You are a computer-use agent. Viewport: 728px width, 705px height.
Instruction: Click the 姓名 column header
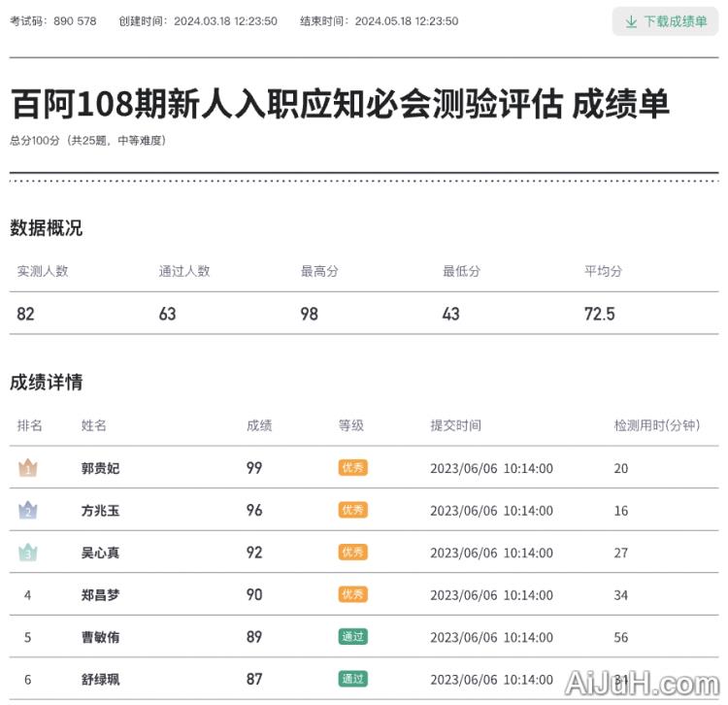94,425
